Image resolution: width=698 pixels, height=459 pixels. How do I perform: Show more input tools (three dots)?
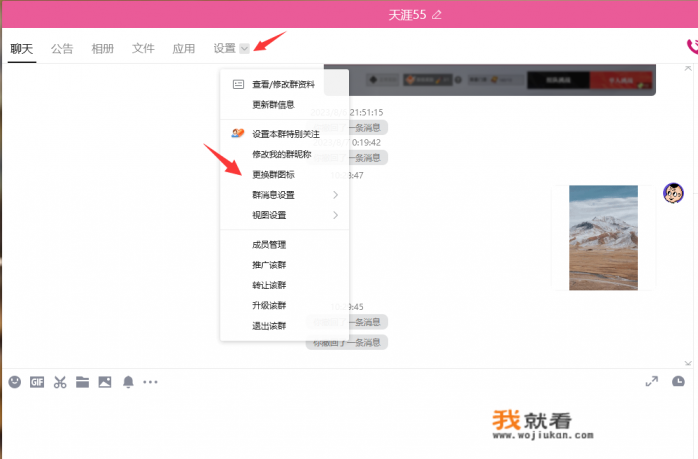tap(150, 382)
